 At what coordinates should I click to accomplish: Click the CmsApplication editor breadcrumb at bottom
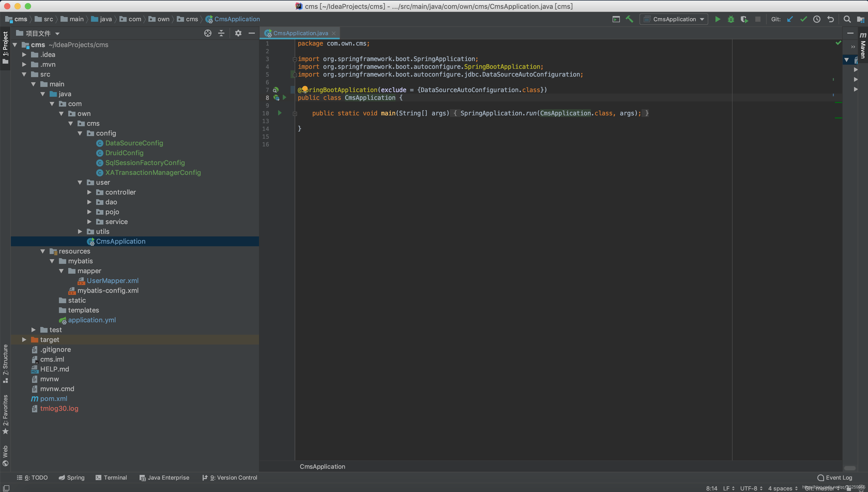click(322, 466)
